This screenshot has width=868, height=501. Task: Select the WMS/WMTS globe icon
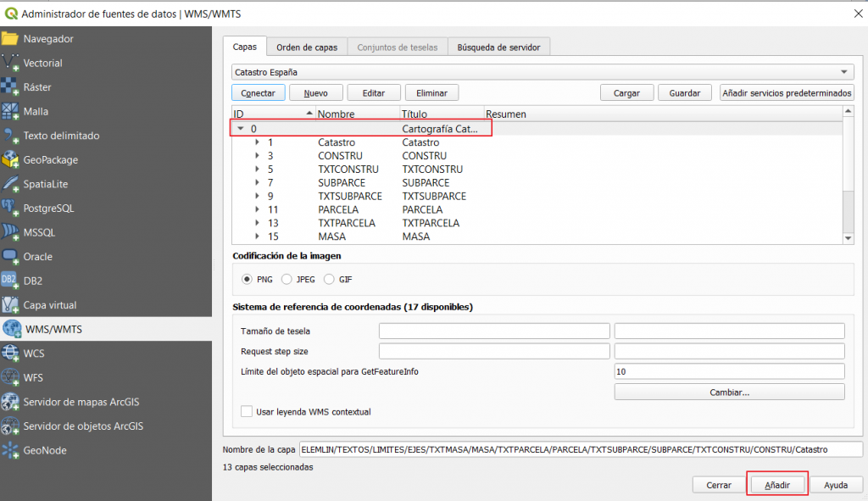pos(12,329)
